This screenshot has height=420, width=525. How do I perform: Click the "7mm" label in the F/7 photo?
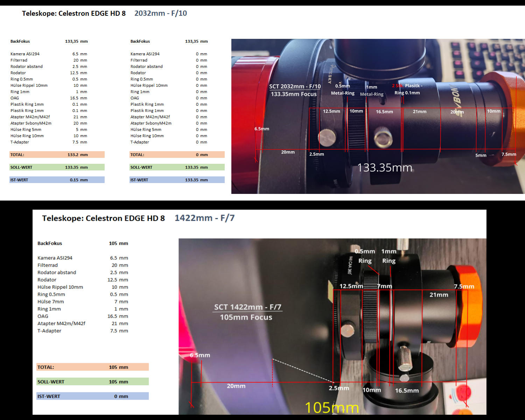(x=385, y=286)
